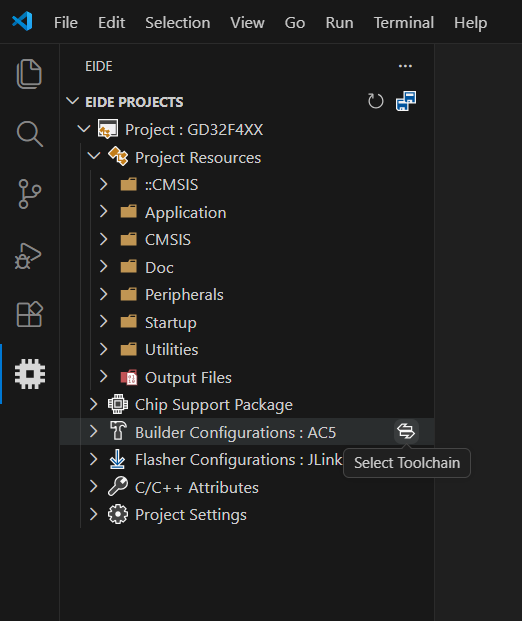
Task: Click the VS Code logo icon
Action: pyautogui.click(x=22, y=22)
